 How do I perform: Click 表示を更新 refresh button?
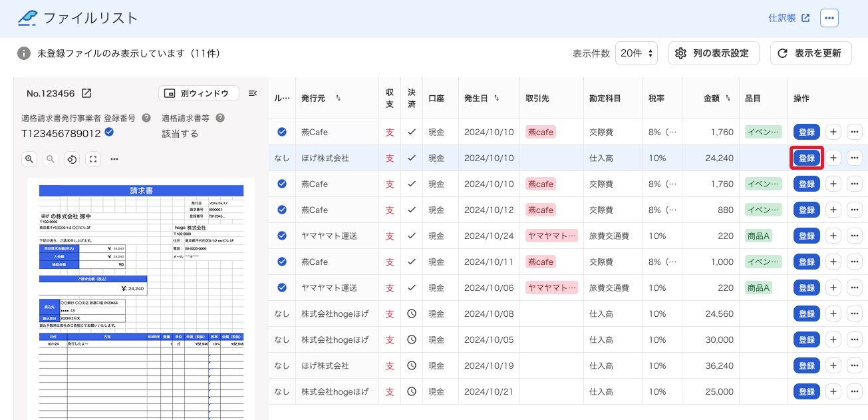(811, 53)
